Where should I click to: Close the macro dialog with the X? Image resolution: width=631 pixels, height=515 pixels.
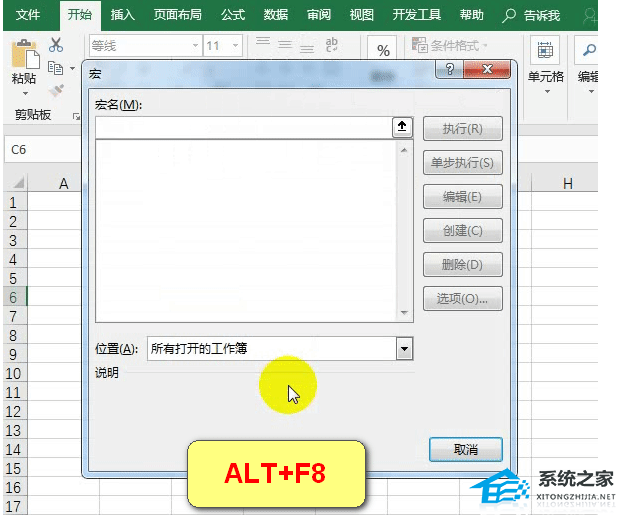[x=487, y=69]
